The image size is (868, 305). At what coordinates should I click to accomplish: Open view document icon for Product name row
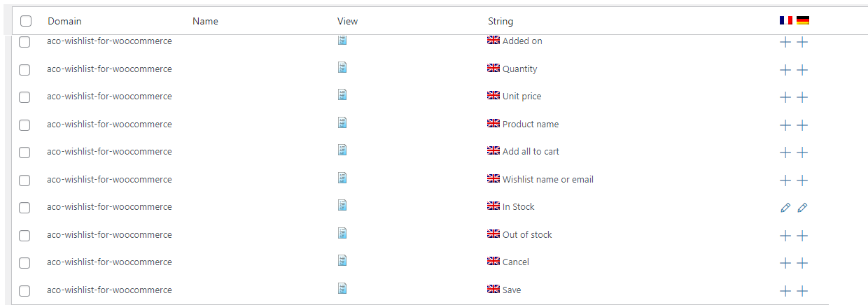point(342,123)
